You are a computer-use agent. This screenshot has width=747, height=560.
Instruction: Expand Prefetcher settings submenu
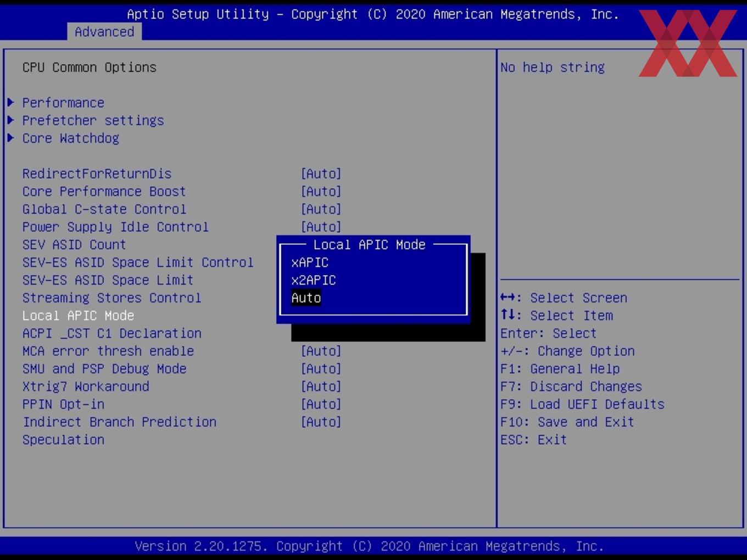(x=93, y=120)
